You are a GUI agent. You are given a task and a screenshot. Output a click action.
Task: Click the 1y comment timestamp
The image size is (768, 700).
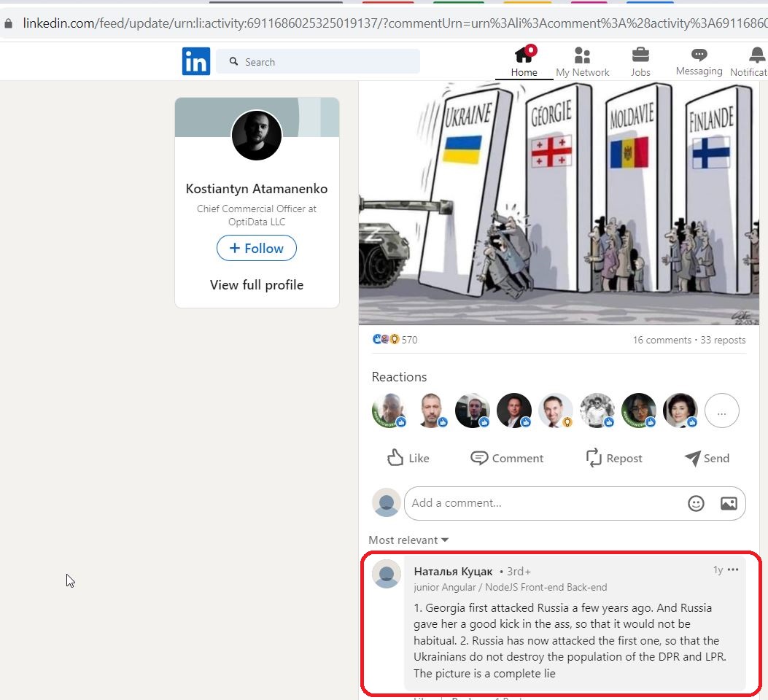[x=718, y=569]
